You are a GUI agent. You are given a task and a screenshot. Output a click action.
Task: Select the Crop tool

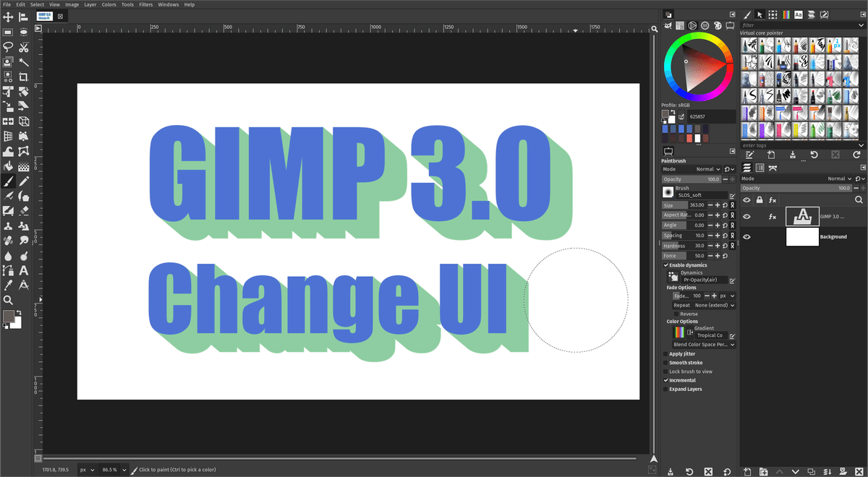(x=23, y=77)
